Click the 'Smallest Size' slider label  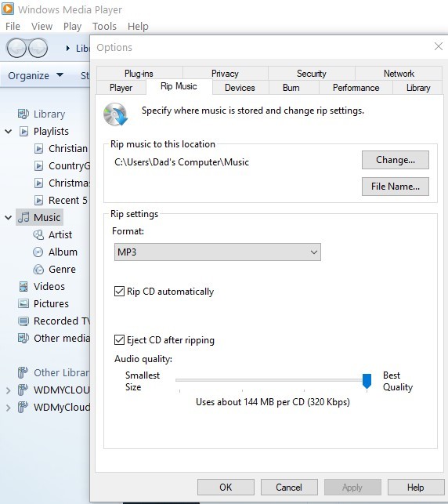tap(143, 381)
